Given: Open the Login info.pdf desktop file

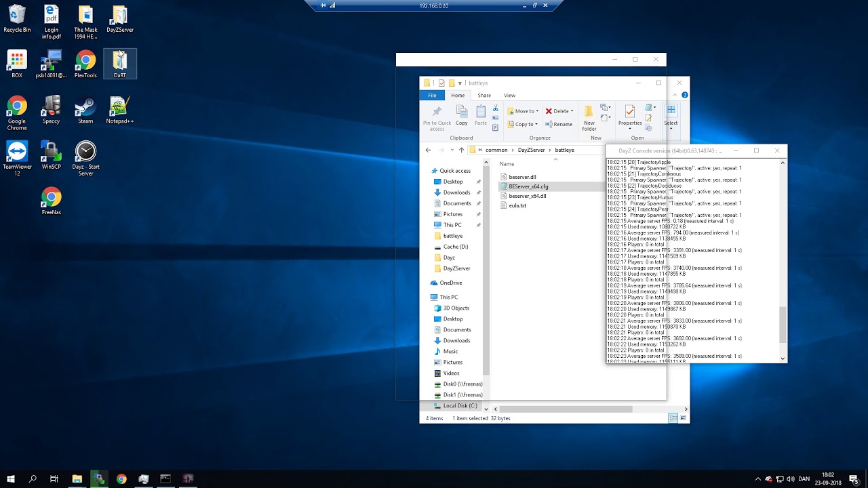Looking at the screenshot, I should [52, 22].
